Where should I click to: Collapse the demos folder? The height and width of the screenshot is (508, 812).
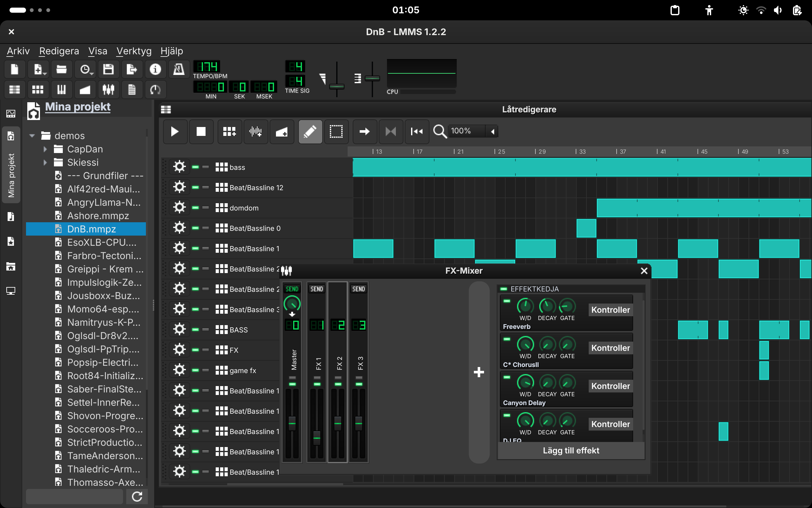click(x=32, y=136)
